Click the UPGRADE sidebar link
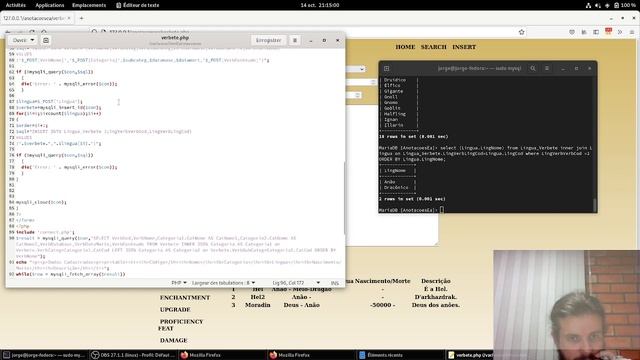 pos(175,309)
